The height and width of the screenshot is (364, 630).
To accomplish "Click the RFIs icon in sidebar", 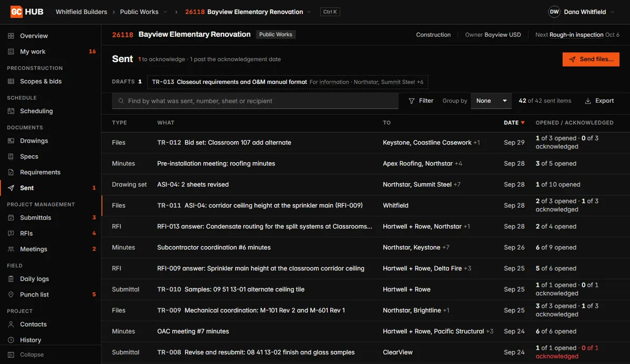I will tap(11, 233).
